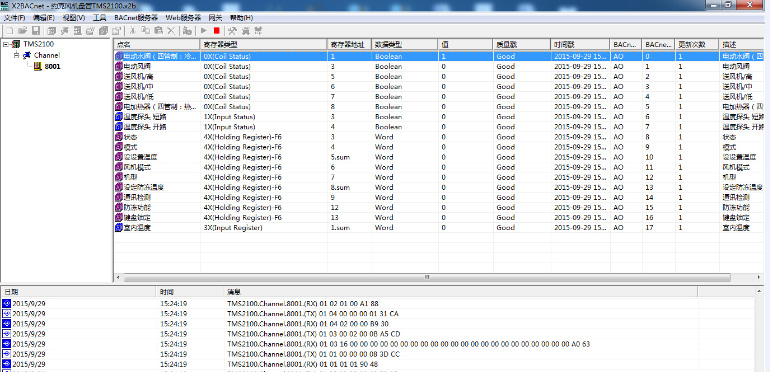Open the 工具 menu
The width and height of the screenshot is (770, 372).
[100, 18]
